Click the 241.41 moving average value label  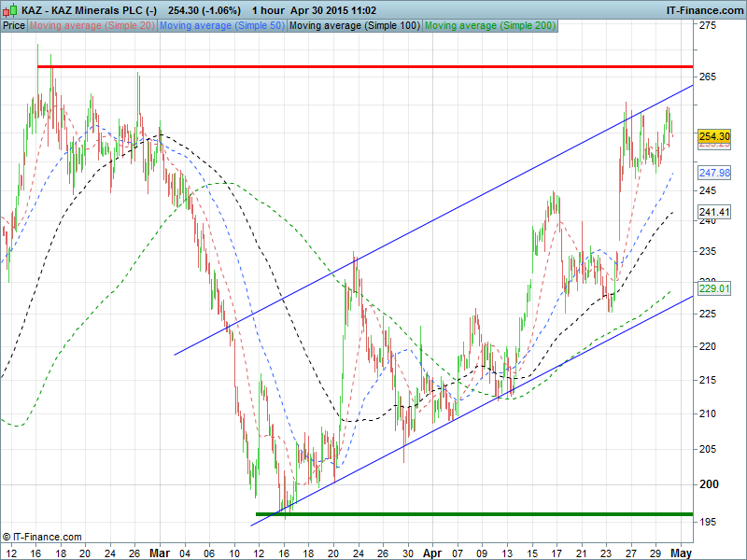(713, 212)
